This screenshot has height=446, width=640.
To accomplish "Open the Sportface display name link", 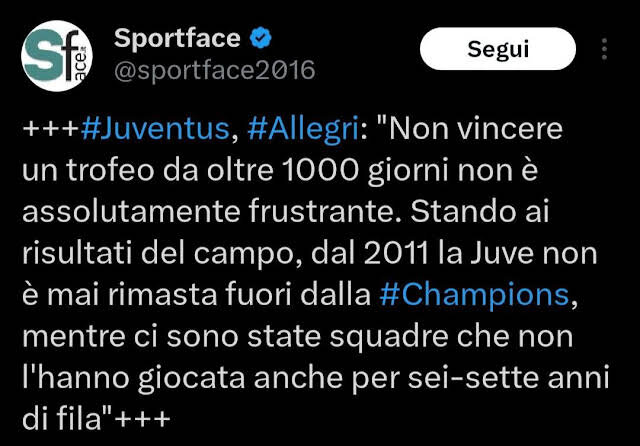I will coord(177,38).
